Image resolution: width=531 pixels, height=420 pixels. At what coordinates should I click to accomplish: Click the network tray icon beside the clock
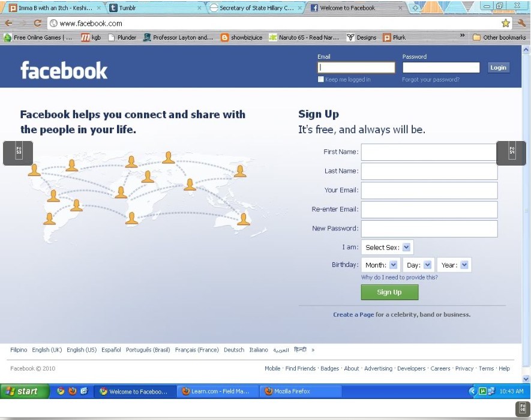pos(491,392)
